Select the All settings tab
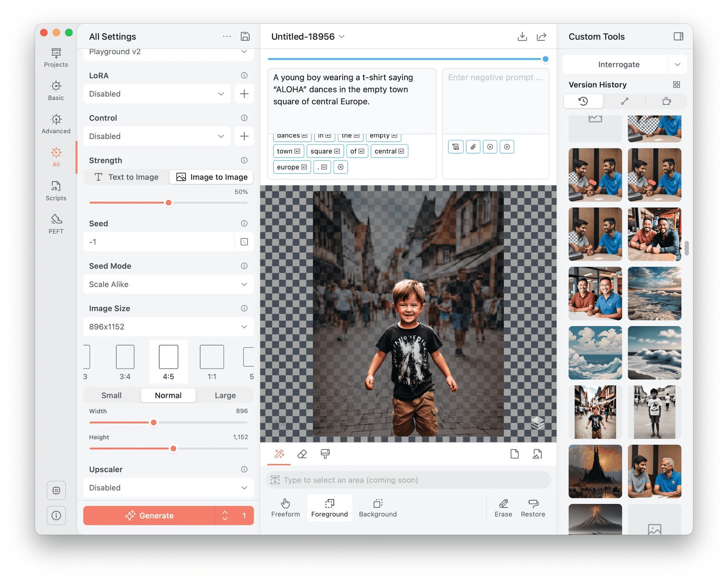Screen dimensions: 728x581 click(x=56, y=157)
